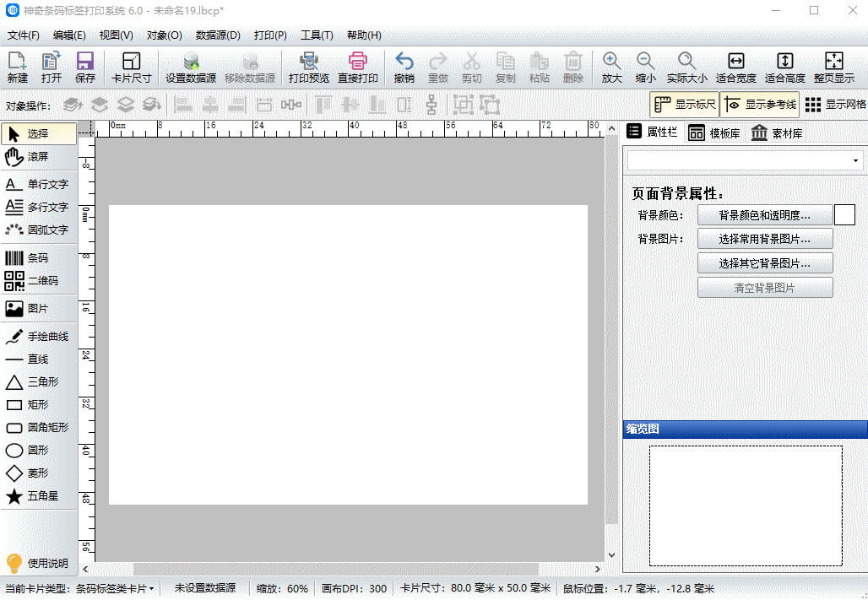Click 缩放: 60% in status bar

282,588
